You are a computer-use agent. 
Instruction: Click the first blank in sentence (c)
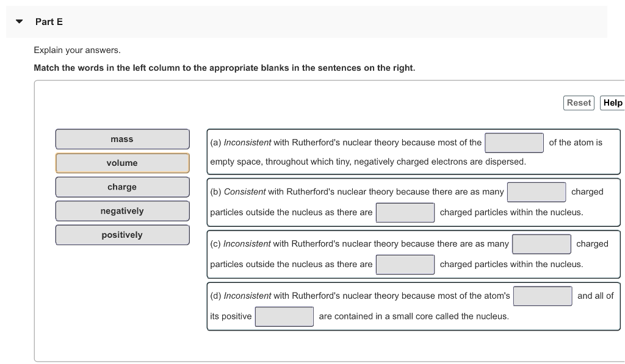point(541,243)
